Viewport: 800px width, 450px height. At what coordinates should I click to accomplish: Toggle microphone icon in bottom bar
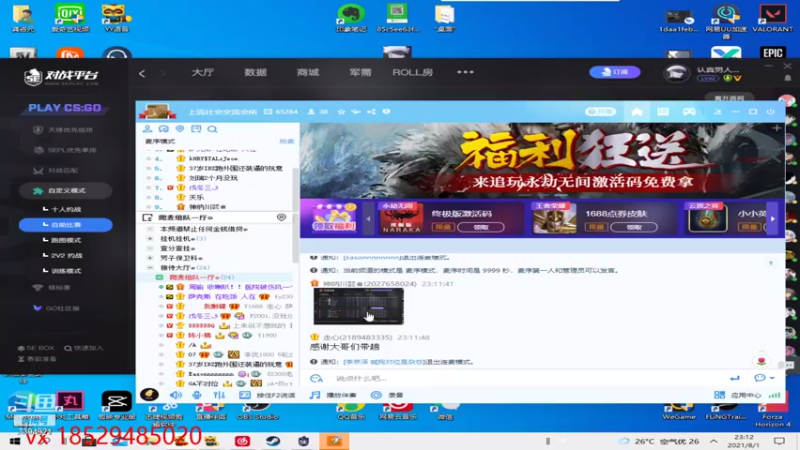(197, 395)
